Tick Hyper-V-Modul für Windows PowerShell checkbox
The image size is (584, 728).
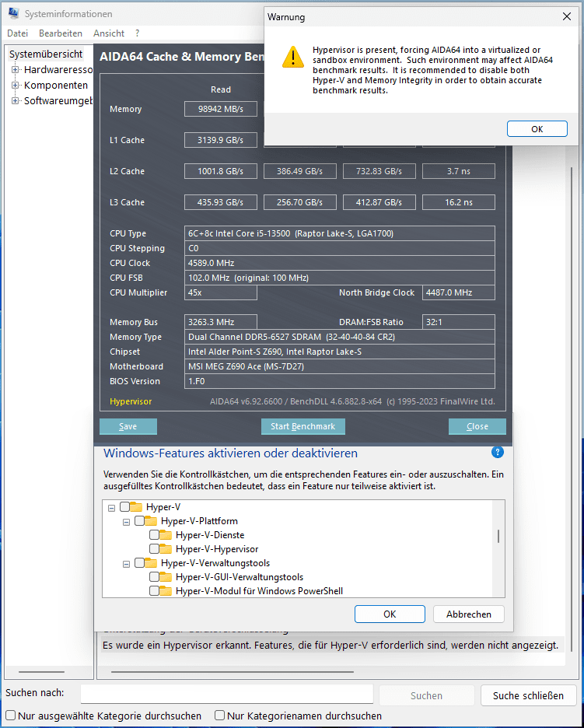point(154,590)
